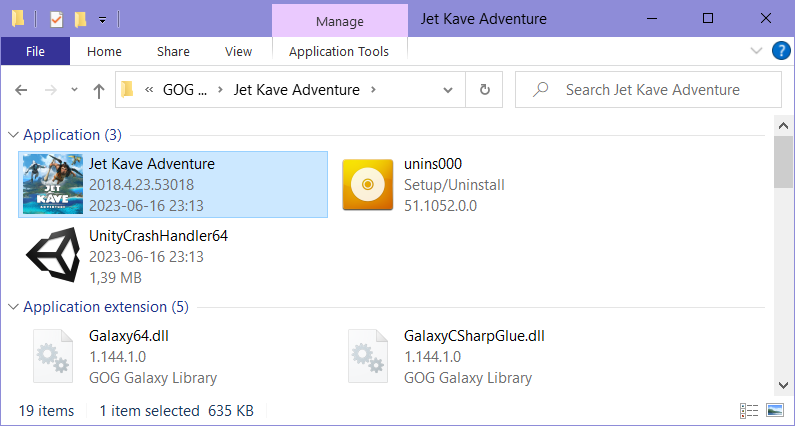Expand the ribbon with the chevron
This screenshot has width=795, height=426.
pyautogui.click(x=756, y=51)
